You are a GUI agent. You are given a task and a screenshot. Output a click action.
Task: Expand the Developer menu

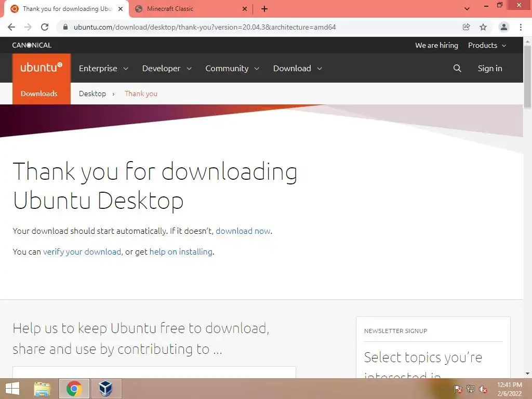[x=167, y=68]
